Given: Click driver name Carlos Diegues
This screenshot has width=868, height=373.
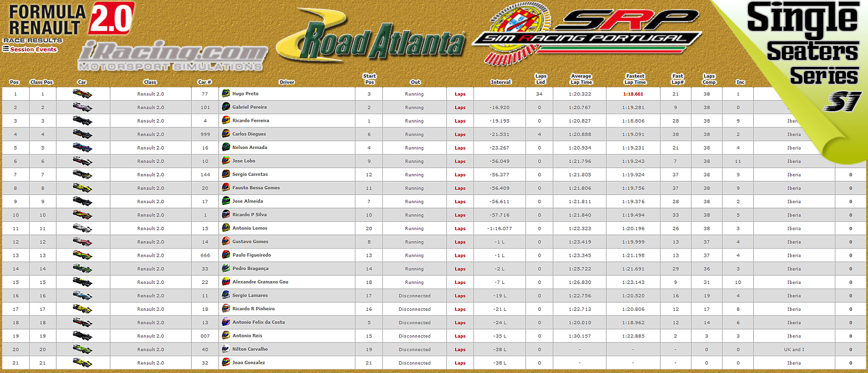Looking at the screenshot, I should (x=249, y=134).
